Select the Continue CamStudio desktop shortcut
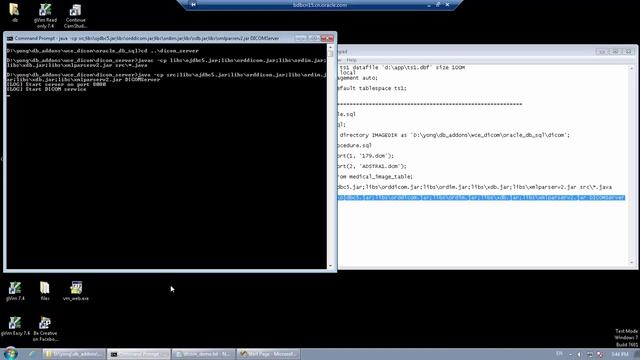 [x=76, y=16]
